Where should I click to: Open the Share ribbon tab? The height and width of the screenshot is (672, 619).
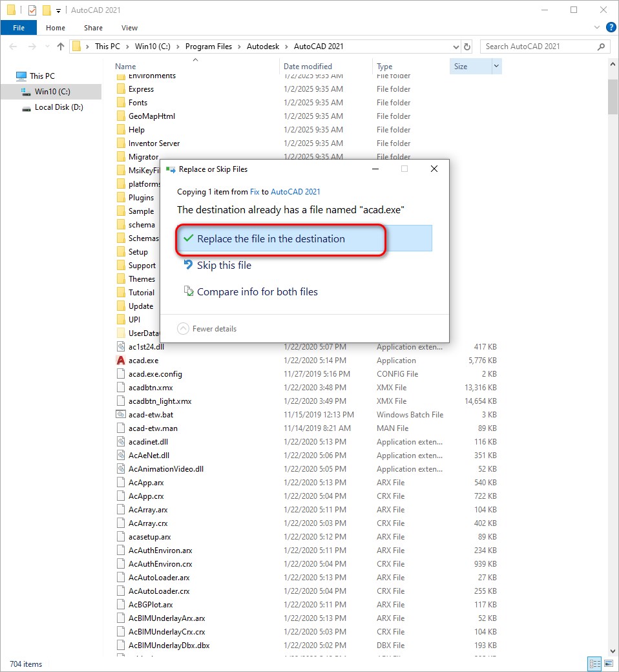(x=93, y=28)
